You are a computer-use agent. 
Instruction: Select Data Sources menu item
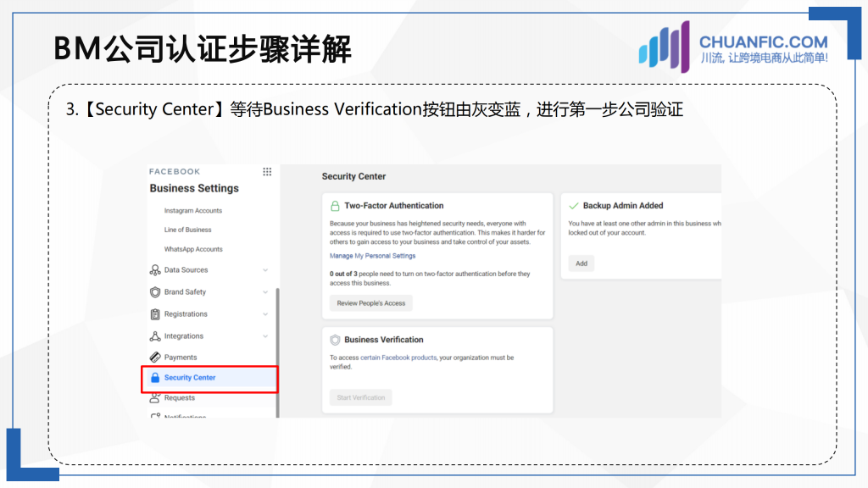click(186, 270)
